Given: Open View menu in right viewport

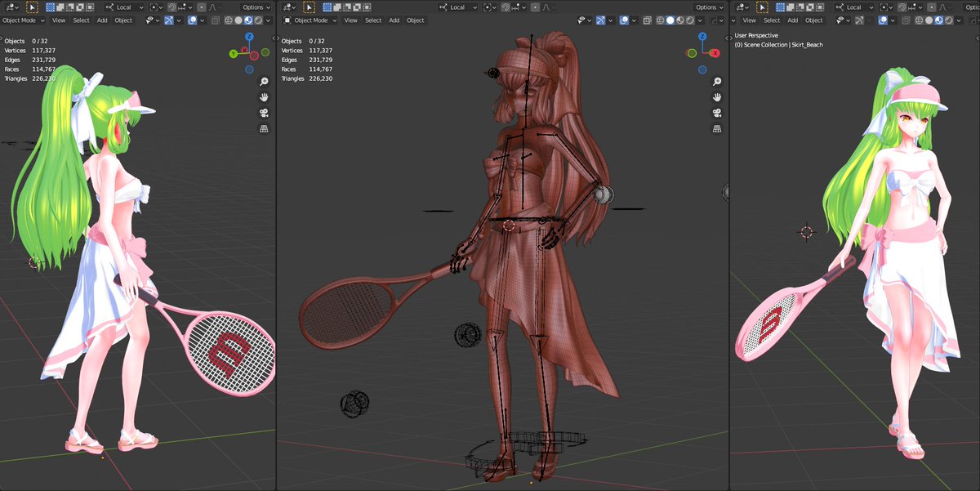Looking at the screenshot, I should click(x=749, y=20).
